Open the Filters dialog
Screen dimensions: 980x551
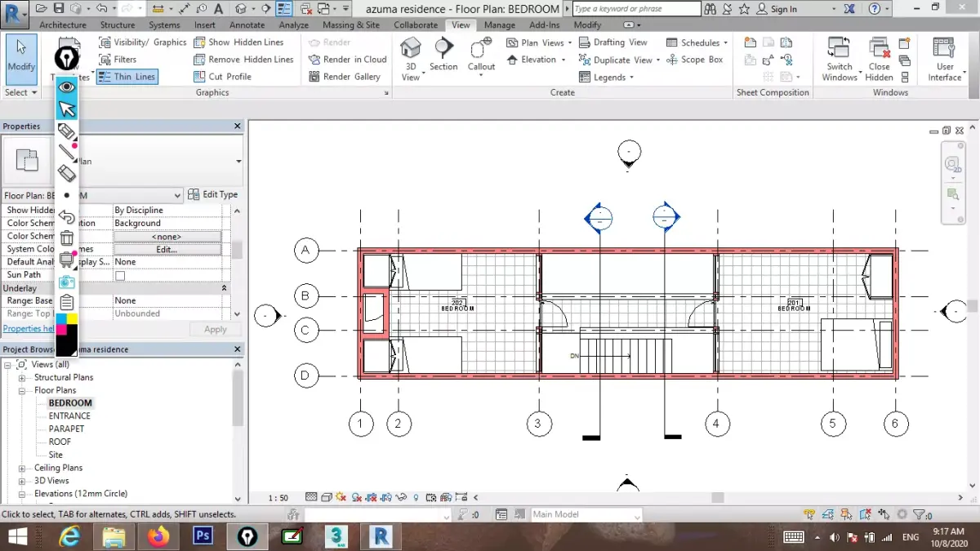coord(118,60)
